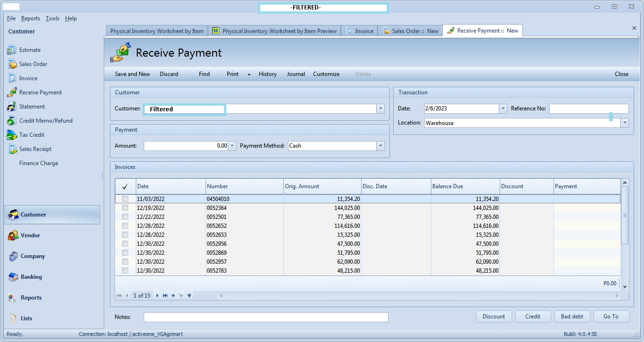Open Estimate from the Customer sidebar
The width and height of the screenshot is (644, 342).
pos(30,50)
